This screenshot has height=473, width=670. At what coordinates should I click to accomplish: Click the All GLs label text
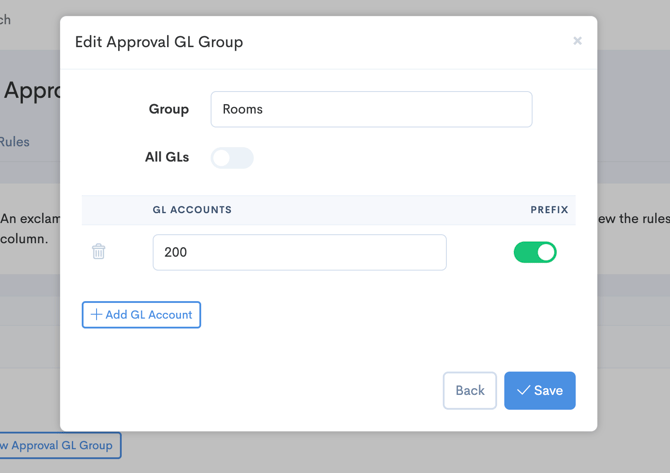point(166,157)
